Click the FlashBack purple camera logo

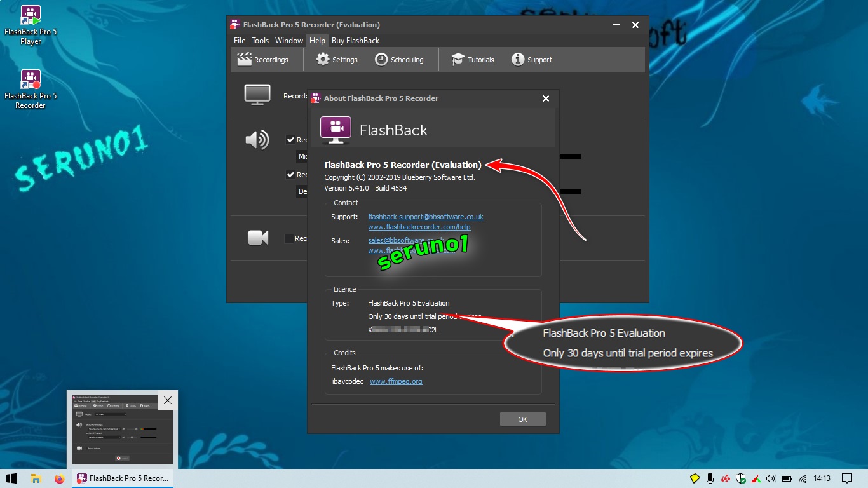[x=336, y=130]
